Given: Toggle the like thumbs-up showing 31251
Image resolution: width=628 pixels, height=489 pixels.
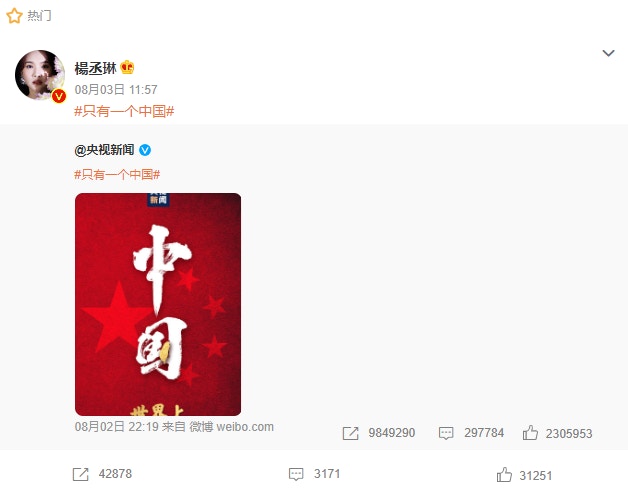Looking at the screenshot, I should (504, 475).
